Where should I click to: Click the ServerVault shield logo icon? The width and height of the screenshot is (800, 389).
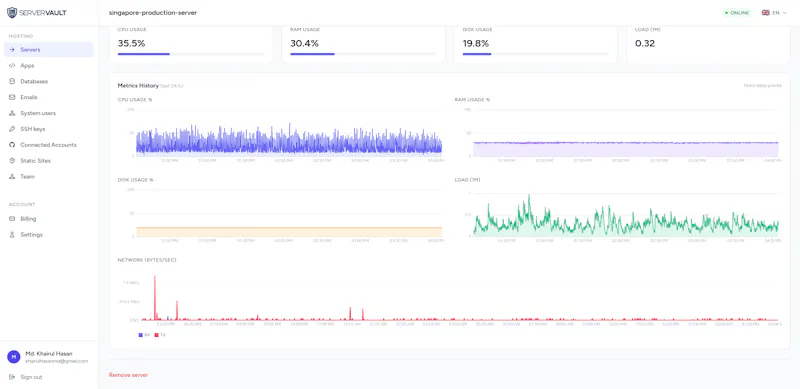pyautogui.click(x=12, y=13)
